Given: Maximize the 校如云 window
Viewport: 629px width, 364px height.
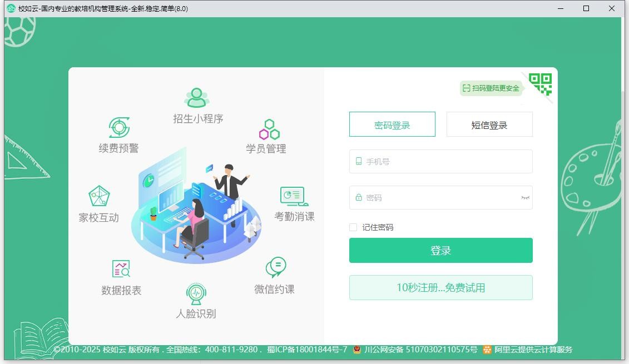Looking at the screenshot, I should click(586, 8).
